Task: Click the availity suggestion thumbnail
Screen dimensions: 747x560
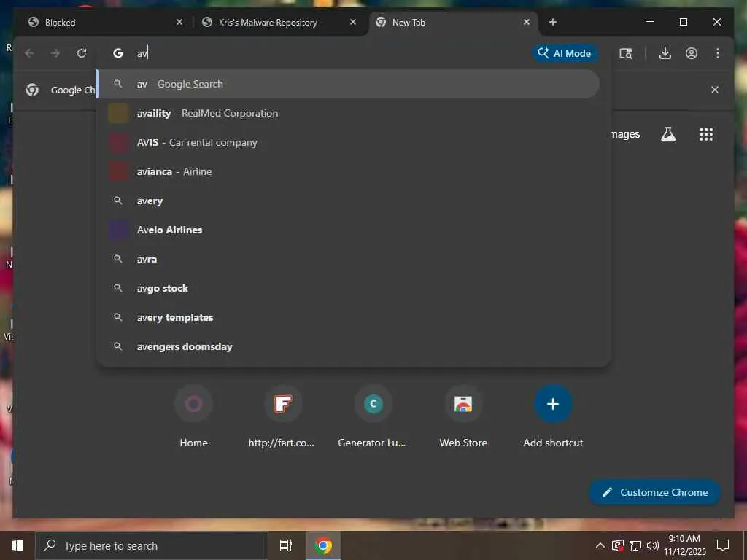Action: pos(118,113)
